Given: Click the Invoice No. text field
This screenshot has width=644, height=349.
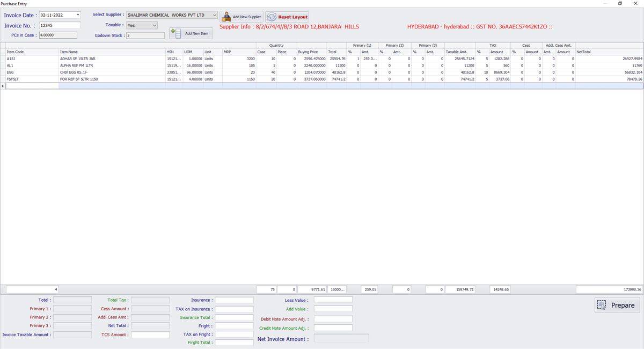Looking at the screenshot, I should tap(60, 25).
